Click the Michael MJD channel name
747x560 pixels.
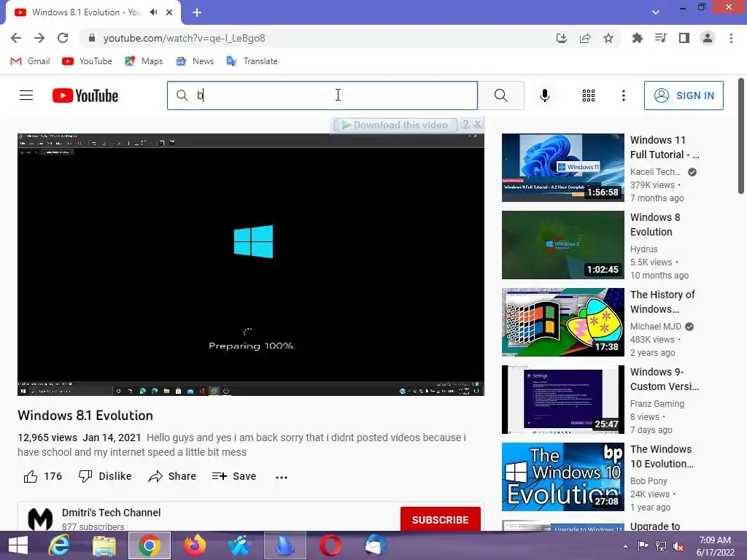(656, 326)
